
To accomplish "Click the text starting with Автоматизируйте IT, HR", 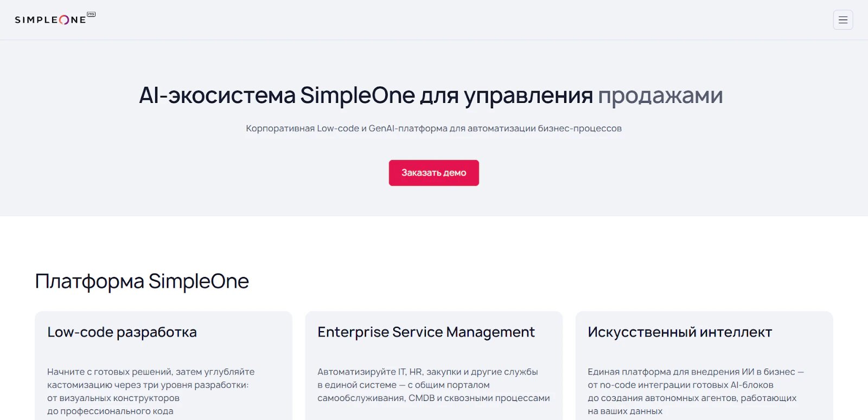I will tap(433, 385).
